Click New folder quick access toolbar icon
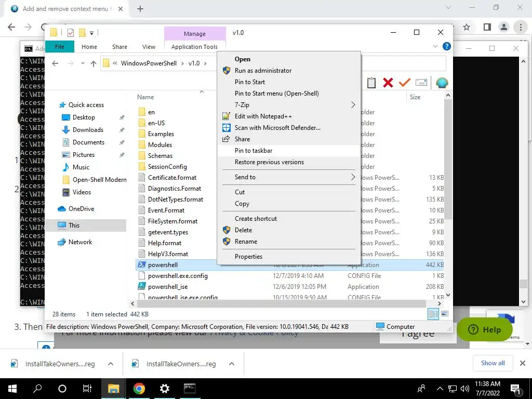The width and height of the screenshot is (532, 399). click(82, 33)
